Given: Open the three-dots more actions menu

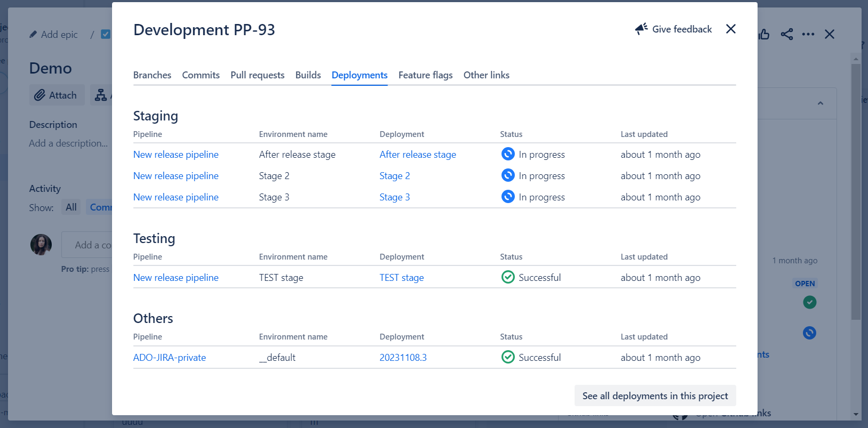Looking at the screenshot, I should tap(808, 35).
